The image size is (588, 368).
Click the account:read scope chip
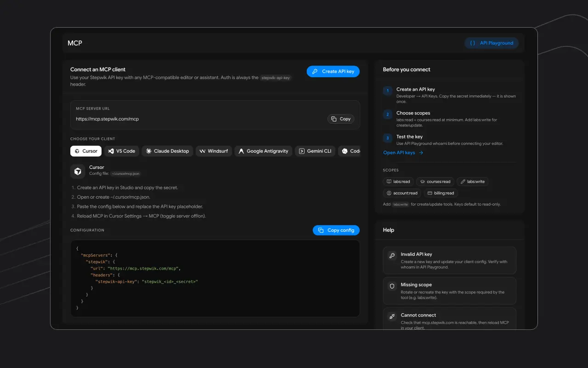402,193
